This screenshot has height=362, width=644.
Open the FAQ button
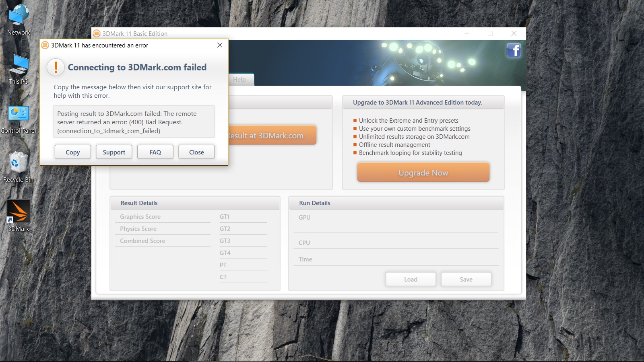pyautogui.click(x=155, y=152)
